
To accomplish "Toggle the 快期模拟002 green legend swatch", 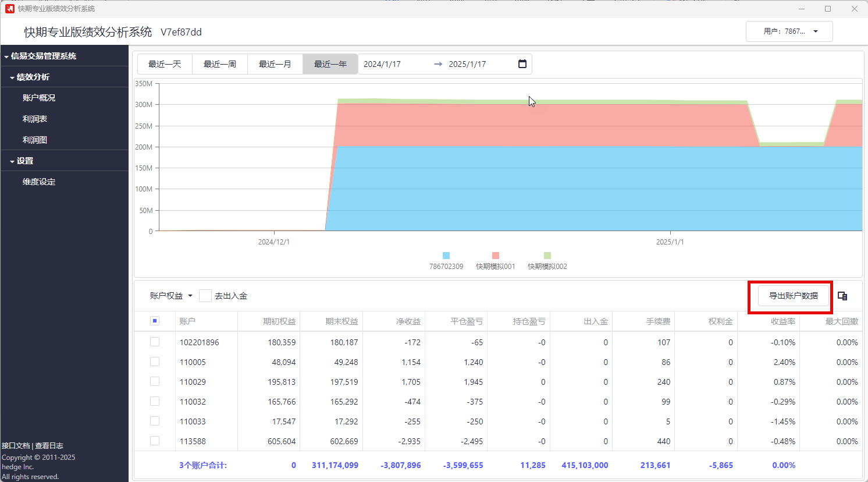I will tap(547, 256).
